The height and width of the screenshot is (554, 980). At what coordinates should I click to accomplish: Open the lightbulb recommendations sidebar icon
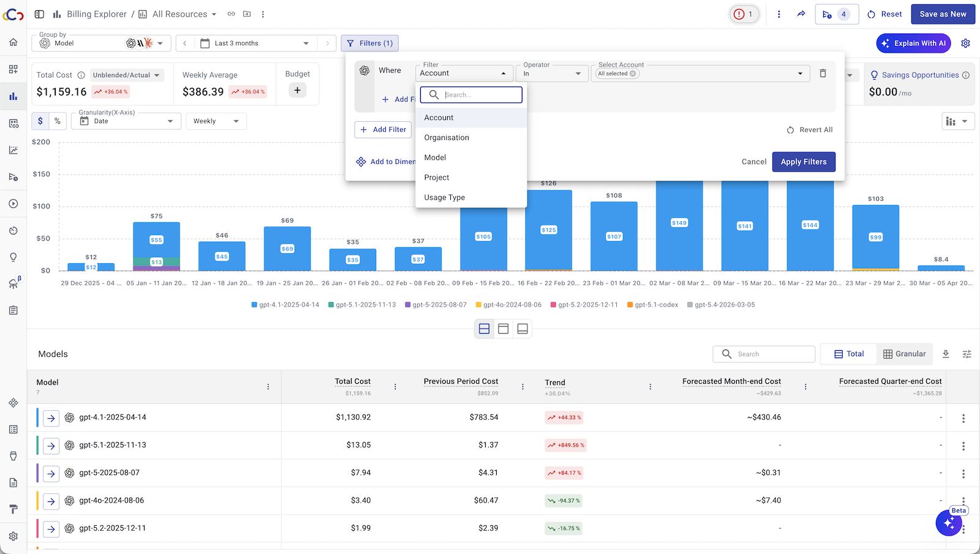point(13,257)
